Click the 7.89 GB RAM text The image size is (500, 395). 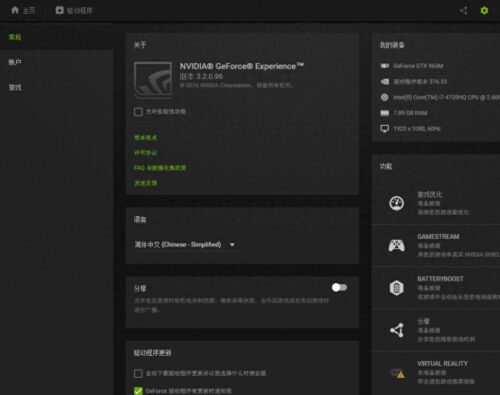[x=410, y=113]
